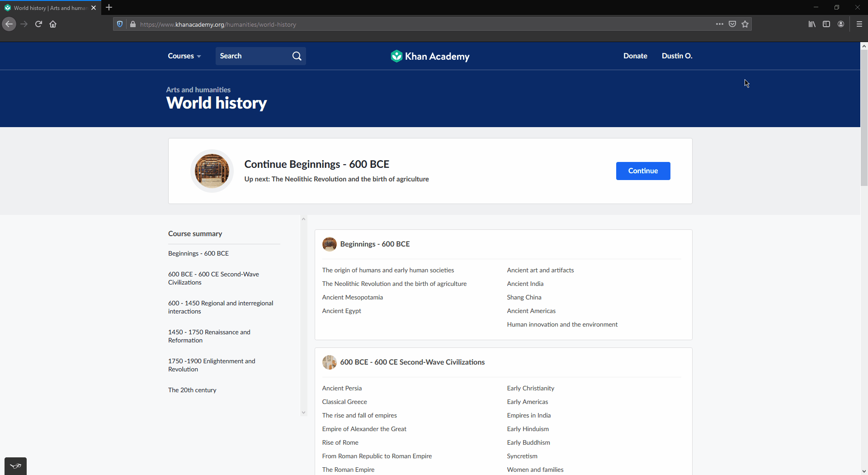
Task: Open Rise of Rome lesson
Action: click(340, 442)
